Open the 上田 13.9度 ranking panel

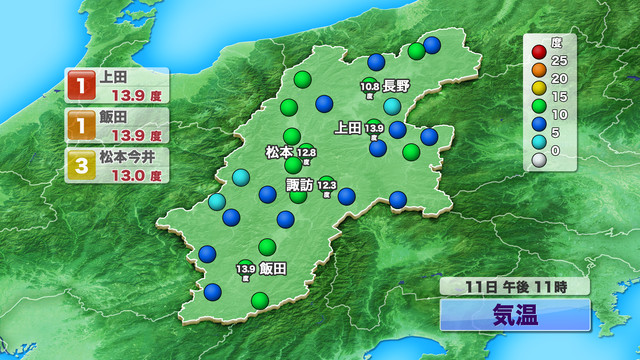click(x=117, y=85)
